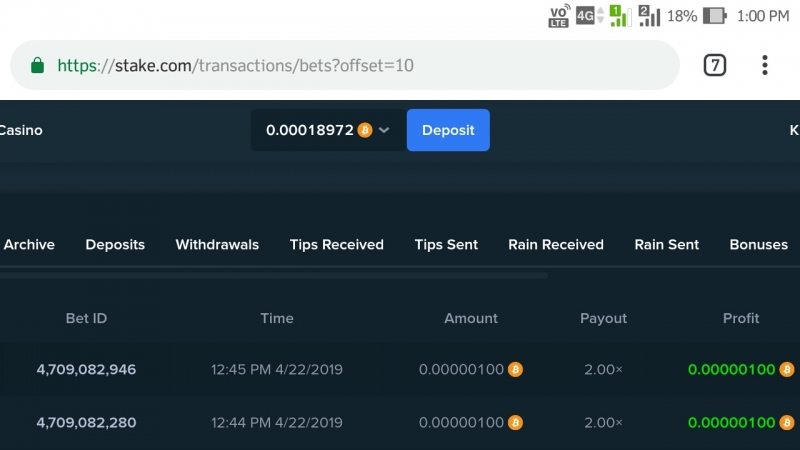Tap the battery icon in status bar
Screen dimensions: 800x450
pyautogui.click(x=715, y=16)
